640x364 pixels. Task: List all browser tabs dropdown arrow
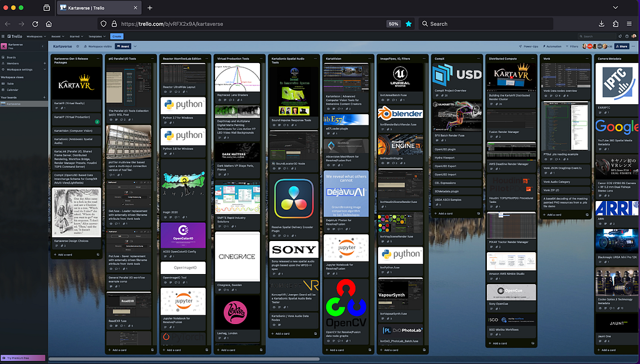[x=615, y=7]
